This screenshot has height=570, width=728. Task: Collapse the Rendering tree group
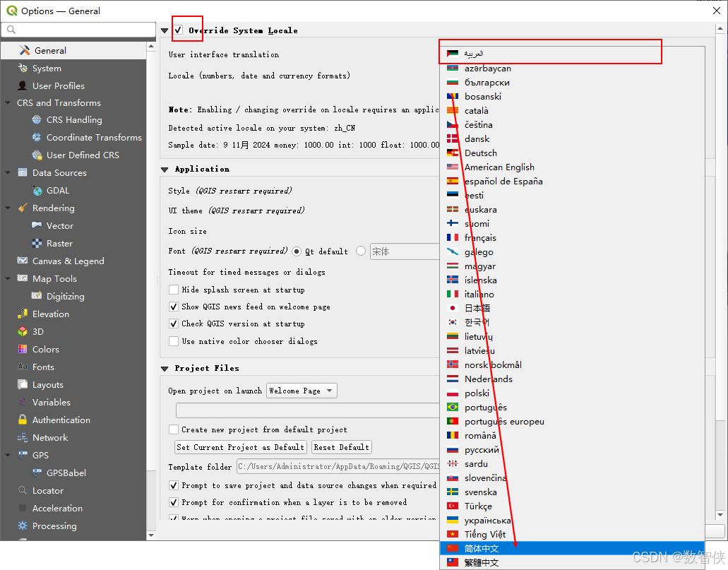8,208
